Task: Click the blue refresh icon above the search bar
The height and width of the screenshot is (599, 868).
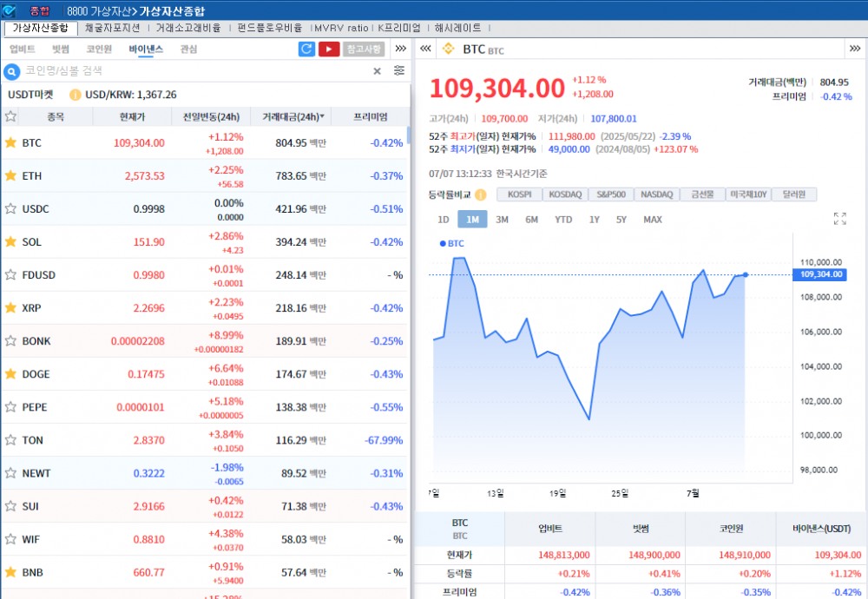Action: pyautogui.click(x=306, y=49)
